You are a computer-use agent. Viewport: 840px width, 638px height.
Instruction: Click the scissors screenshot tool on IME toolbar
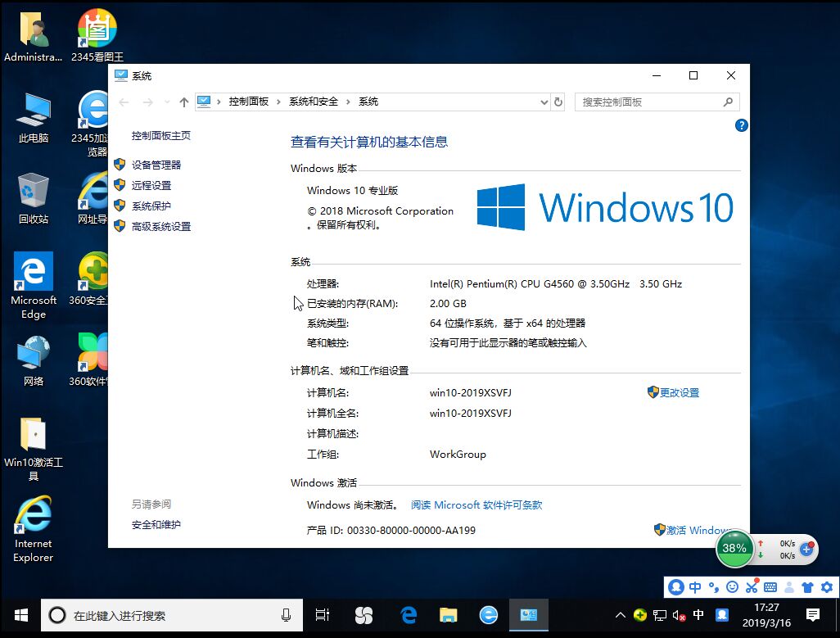pos(752,586)
